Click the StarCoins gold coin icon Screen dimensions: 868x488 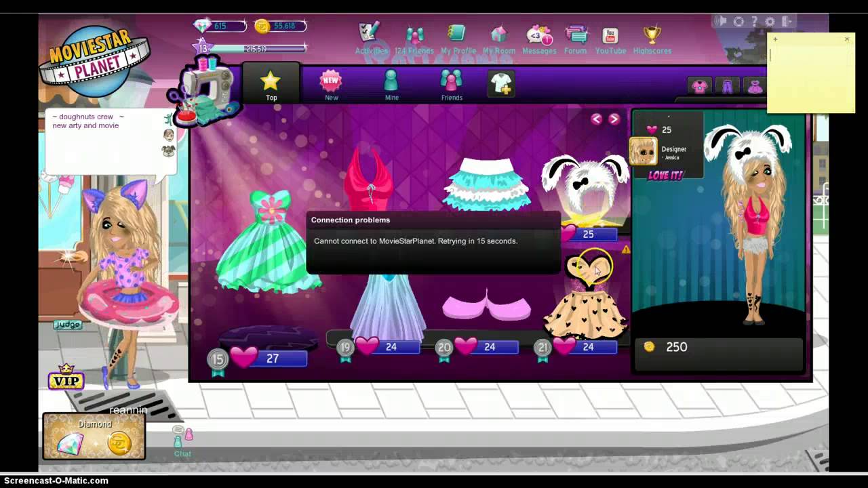coord(262,26)
